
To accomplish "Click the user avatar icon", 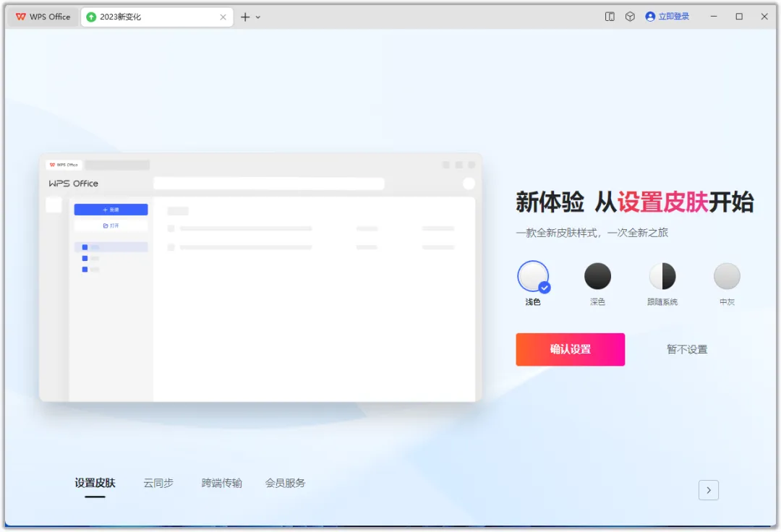I will 650,17.
